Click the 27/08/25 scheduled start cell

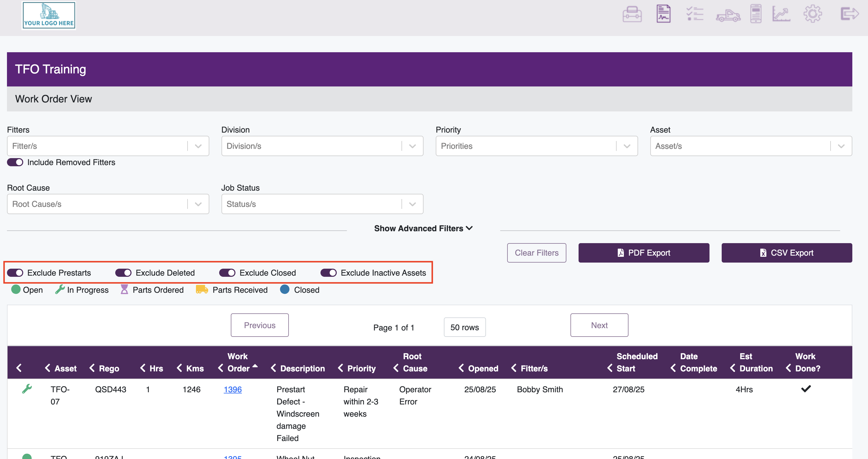coord(629,389)
